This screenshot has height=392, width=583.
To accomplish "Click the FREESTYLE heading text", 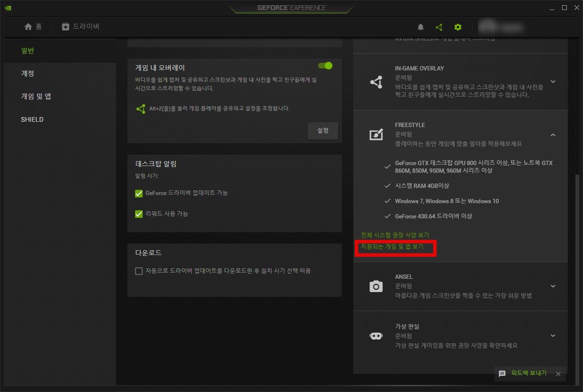I will click(410, 125).
